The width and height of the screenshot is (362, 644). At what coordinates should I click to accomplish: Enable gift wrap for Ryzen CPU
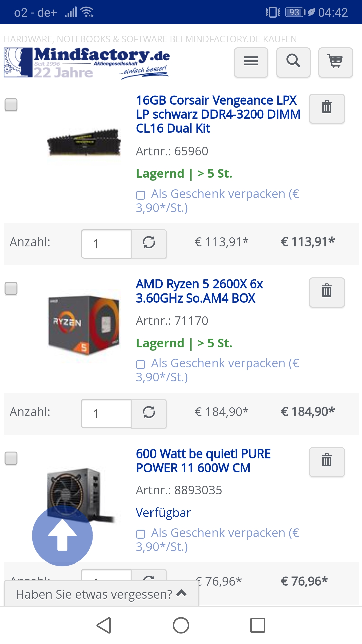pos(141,364)
